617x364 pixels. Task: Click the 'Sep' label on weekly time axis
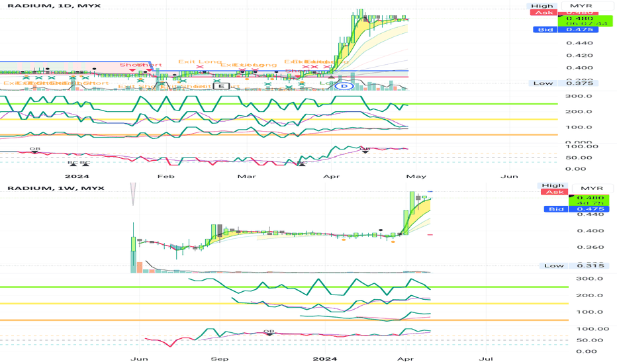(220, 359)
